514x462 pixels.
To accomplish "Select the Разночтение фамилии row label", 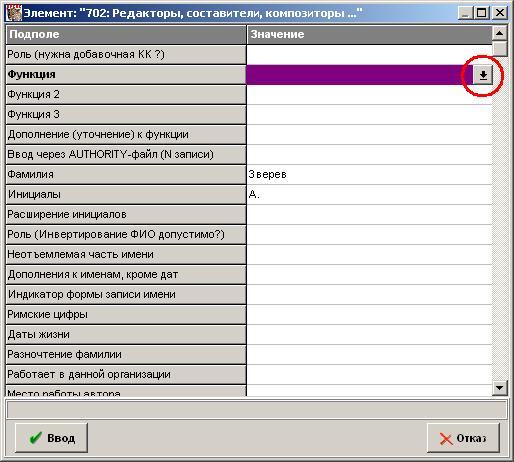I will pos(126,355).
